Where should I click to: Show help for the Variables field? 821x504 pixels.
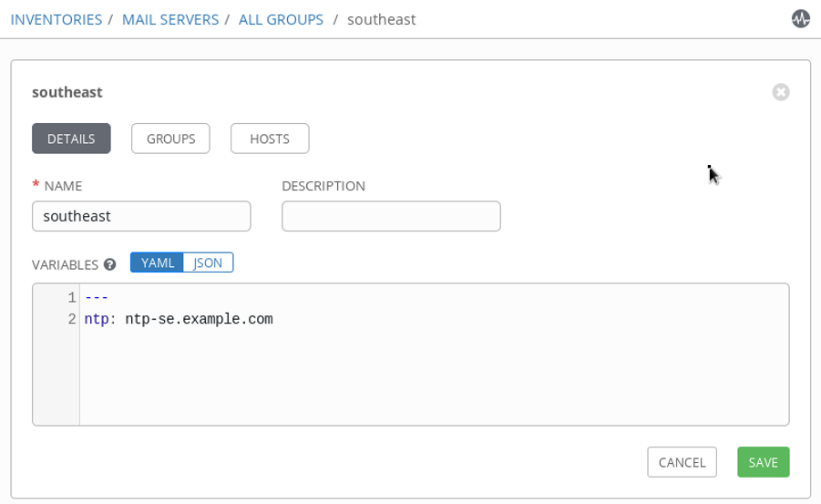point(109,264)
